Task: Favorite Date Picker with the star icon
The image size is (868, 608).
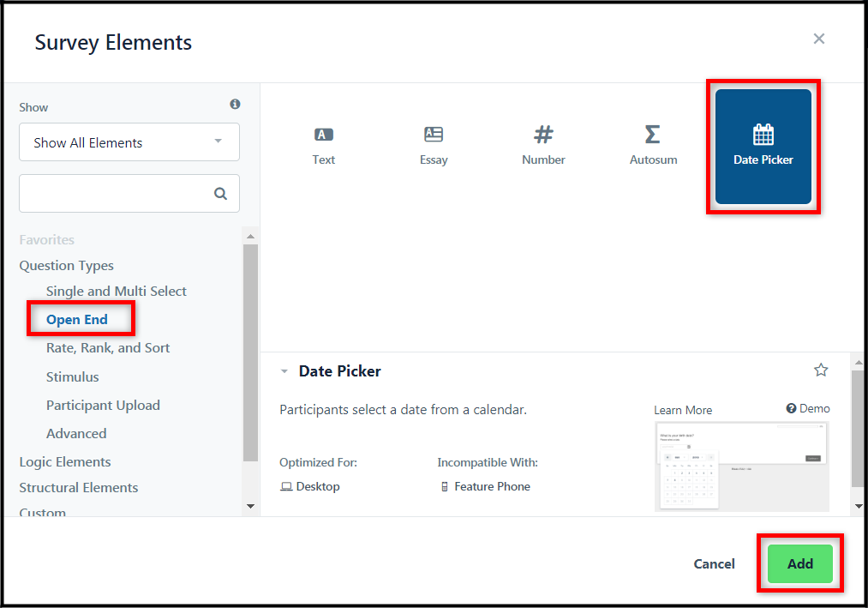Action: 821,370
